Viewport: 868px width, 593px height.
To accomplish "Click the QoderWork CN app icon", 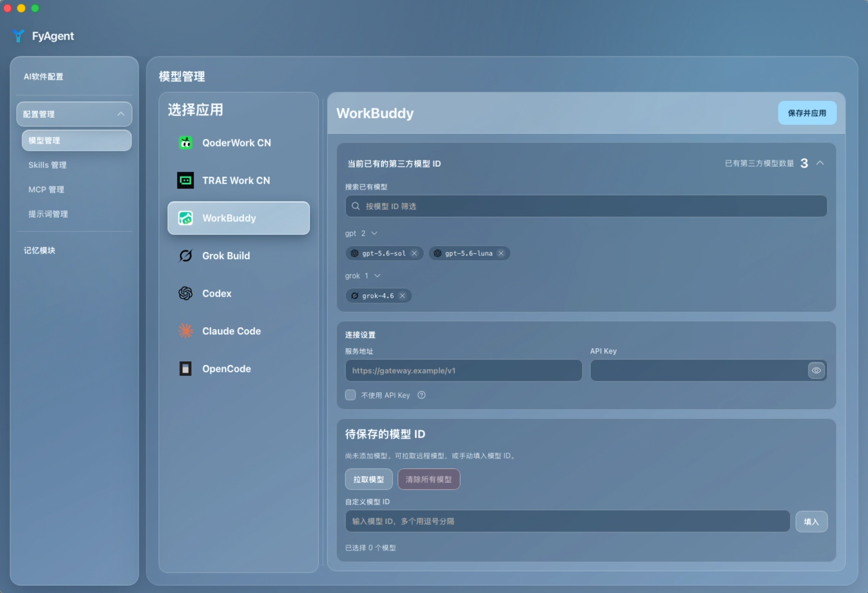I will [x=186, y=143].
